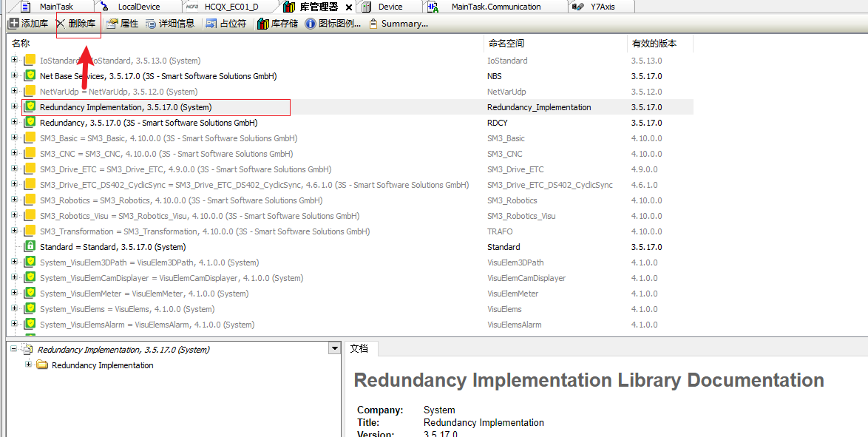Show library Details (详细信息)

point(170,24)
